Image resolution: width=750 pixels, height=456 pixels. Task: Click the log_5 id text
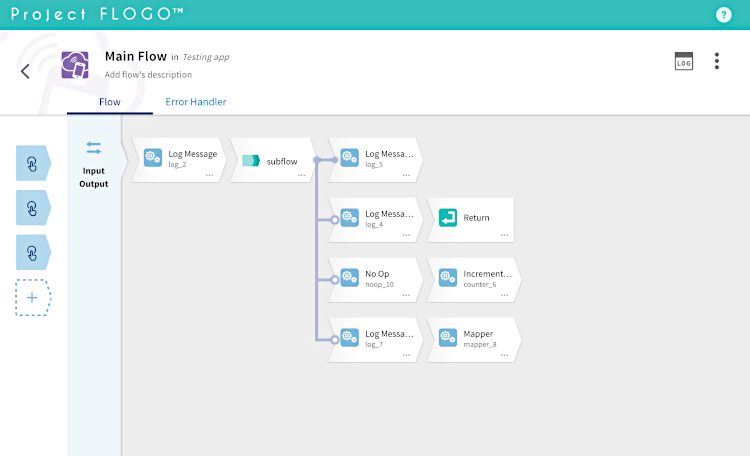(x=374, y=165)
